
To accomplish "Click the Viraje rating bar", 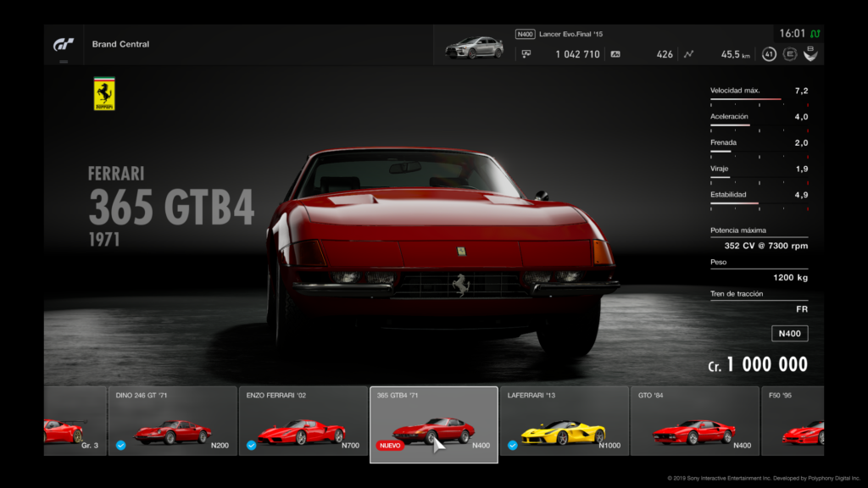I will click(759, 178).
